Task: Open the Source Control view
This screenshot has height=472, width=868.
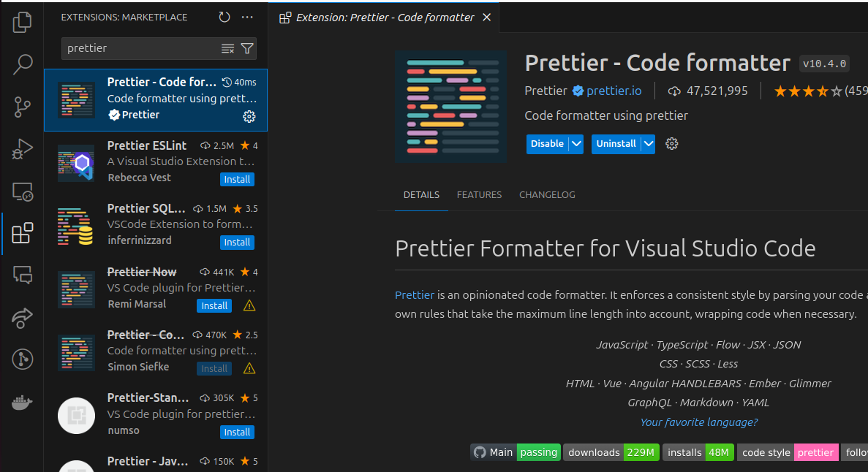Action: click(x=22, y=107)
